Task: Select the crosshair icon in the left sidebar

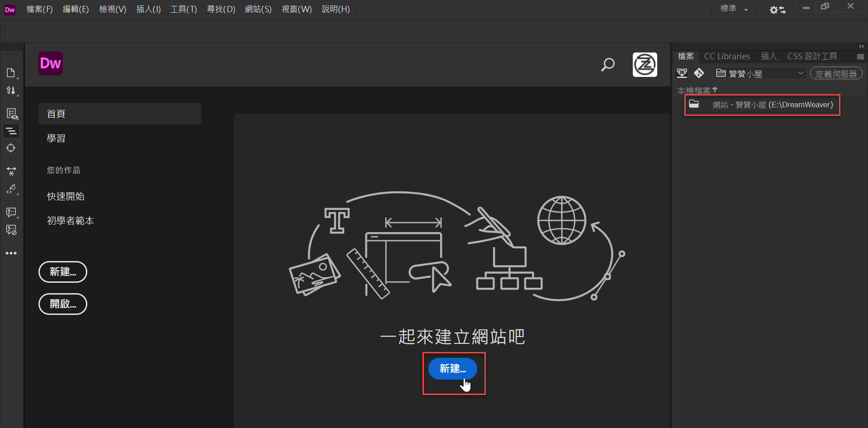Action: coord(11,148)
